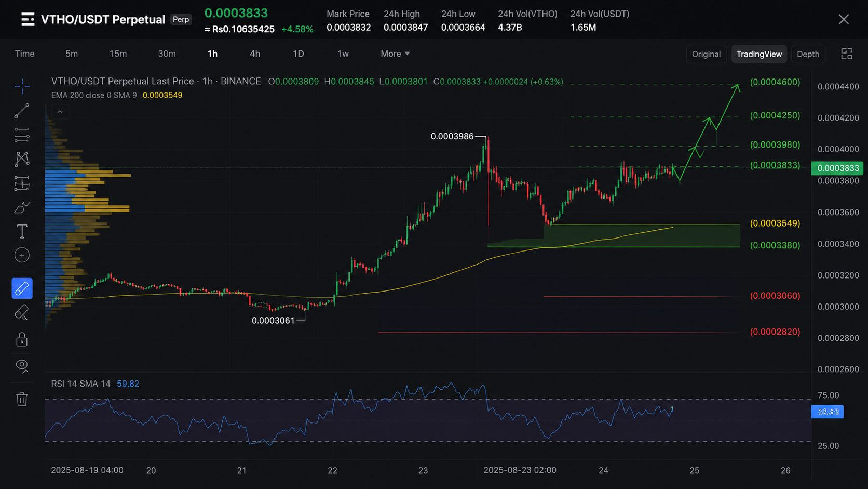Click the green (0.0003980) target label
This screenshot has height=489, width=868.
pos(775,144)
